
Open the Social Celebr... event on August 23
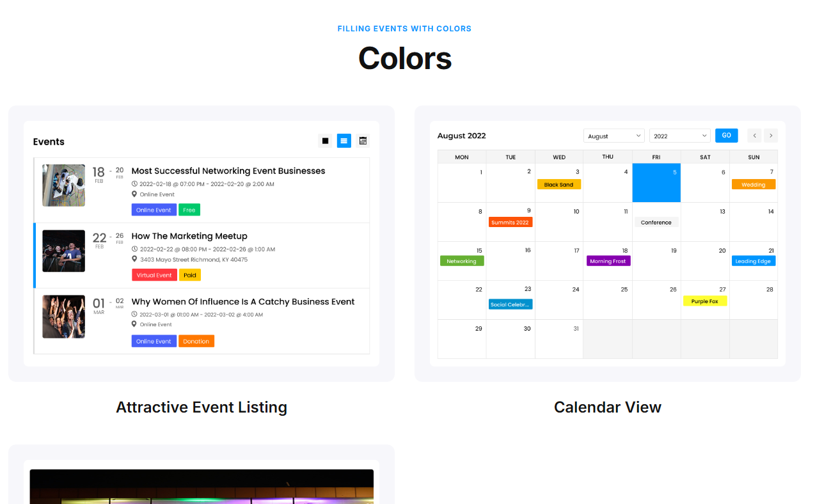tap(510, 304)
